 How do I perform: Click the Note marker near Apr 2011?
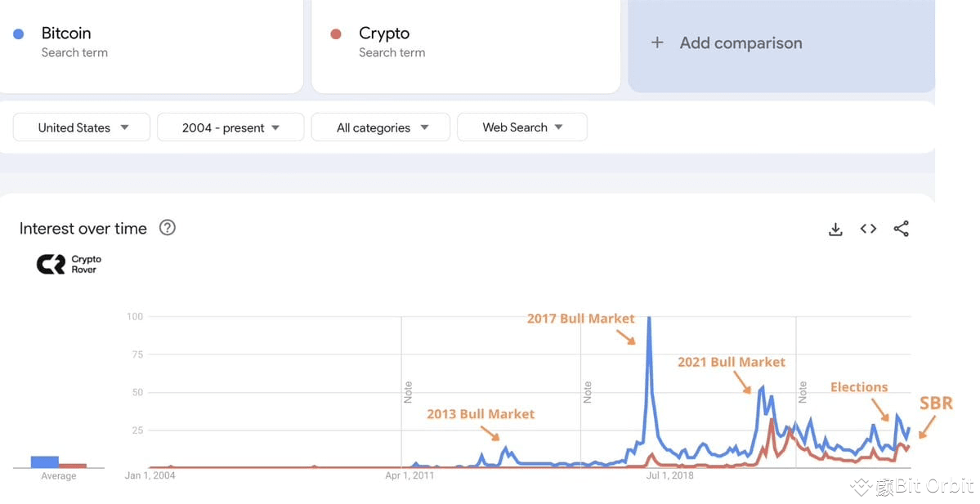point(408,391)
